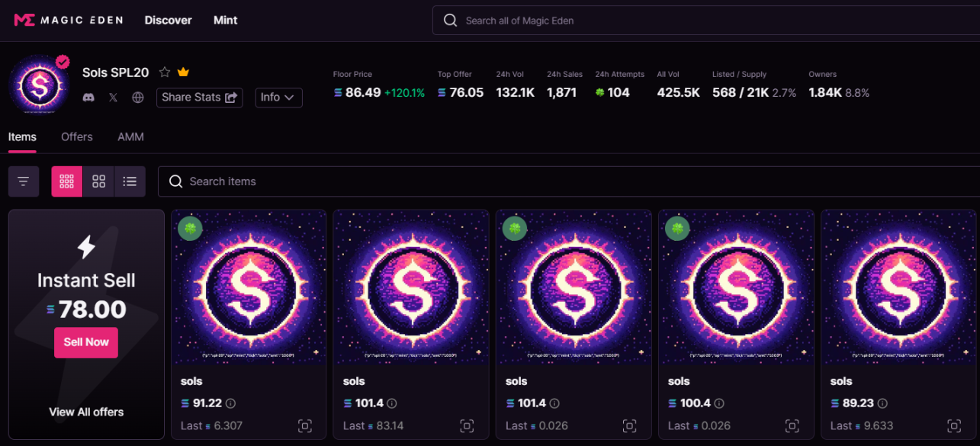This screenshot has width=980, height=446.
Task: Switch to small grid view
Action: click(66, 181)
